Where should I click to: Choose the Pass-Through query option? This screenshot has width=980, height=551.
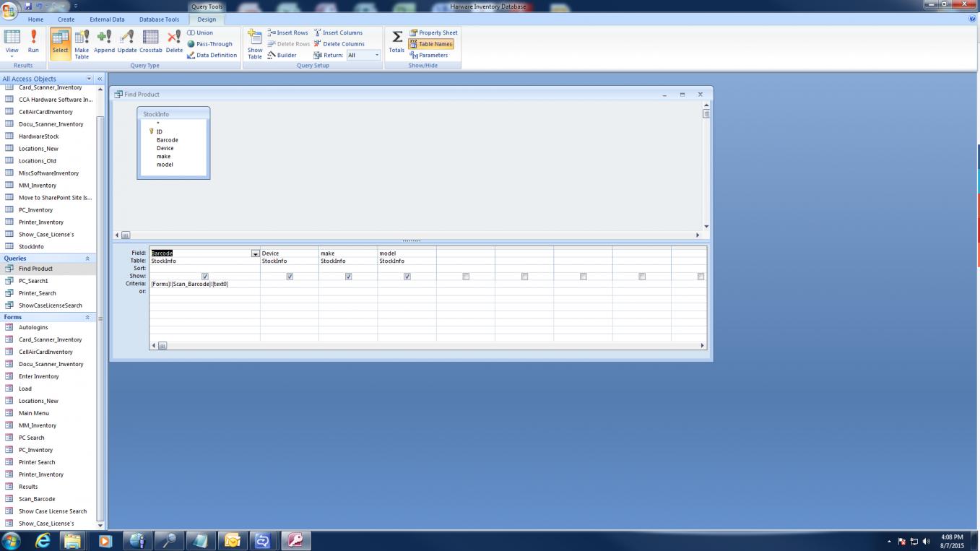209,44
